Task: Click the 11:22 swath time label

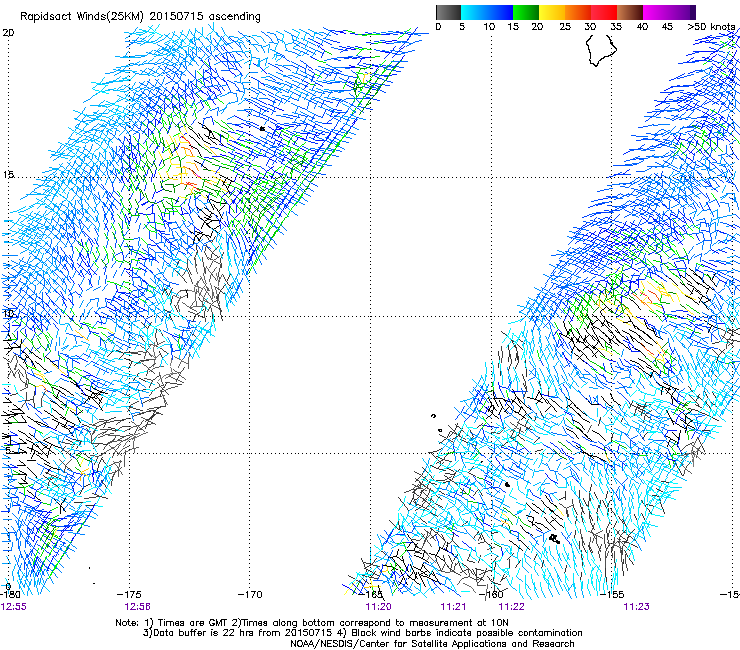Action: 512,607
